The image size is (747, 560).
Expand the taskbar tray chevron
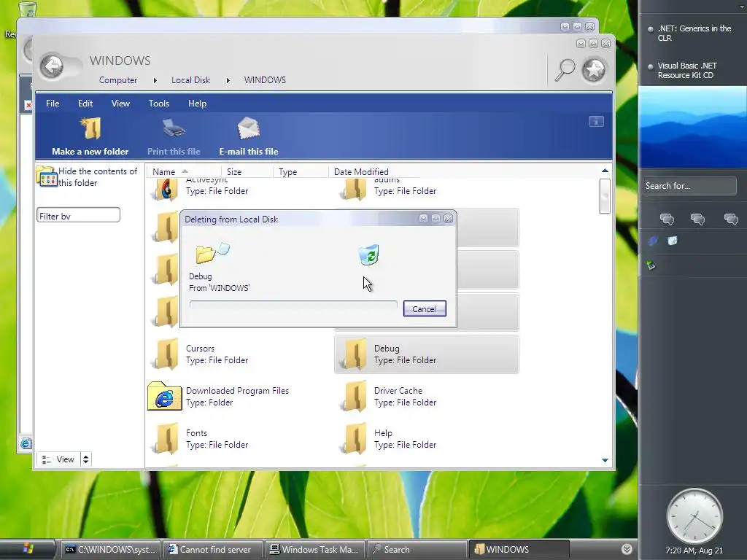point(627,549)
